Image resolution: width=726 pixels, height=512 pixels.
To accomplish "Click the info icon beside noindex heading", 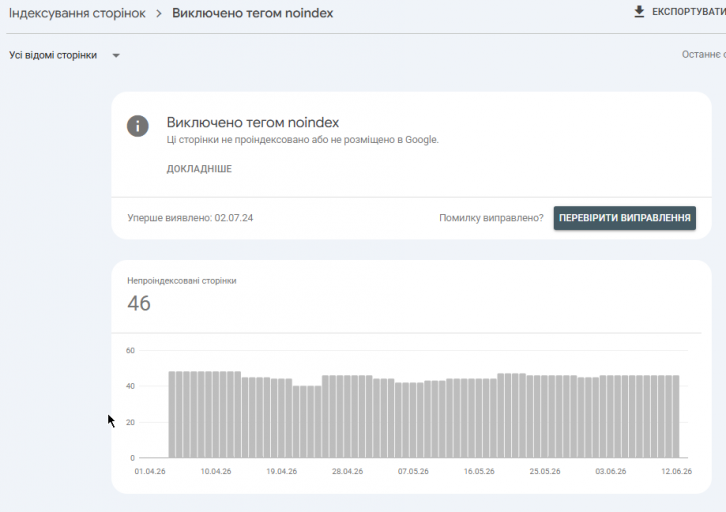I will 138,126.
